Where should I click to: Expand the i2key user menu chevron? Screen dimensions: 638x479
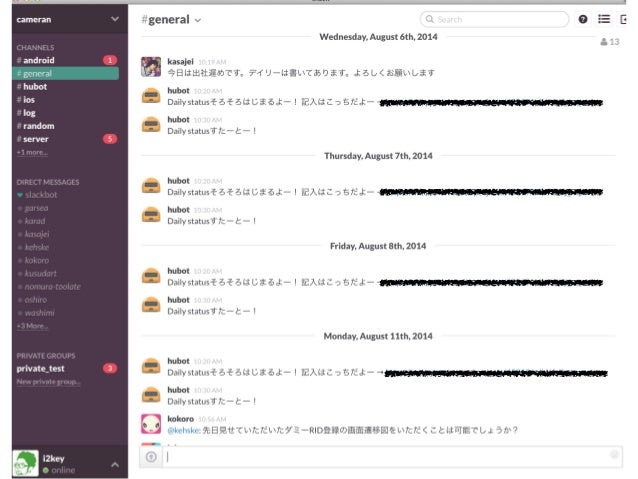pos(115,464)
